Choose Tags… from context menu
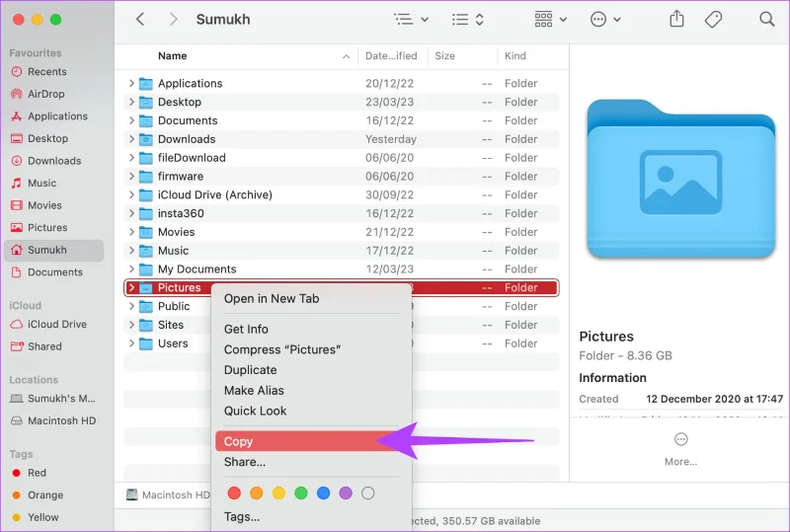Image resolution: width=790 pixels, height=532 pixels. click(x=311, y=517)
